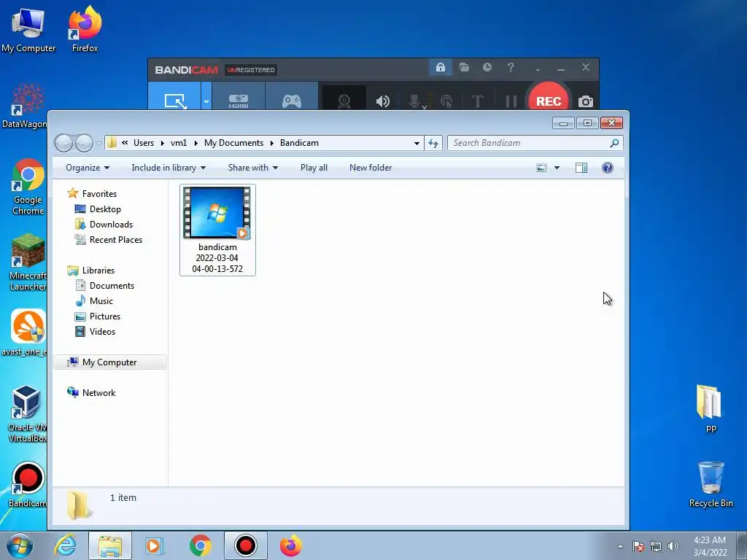The height and width of the screenshot is (560, 747).
Task: Click vm1 in address breadcrumb
Action: click(x=179, y=143)
